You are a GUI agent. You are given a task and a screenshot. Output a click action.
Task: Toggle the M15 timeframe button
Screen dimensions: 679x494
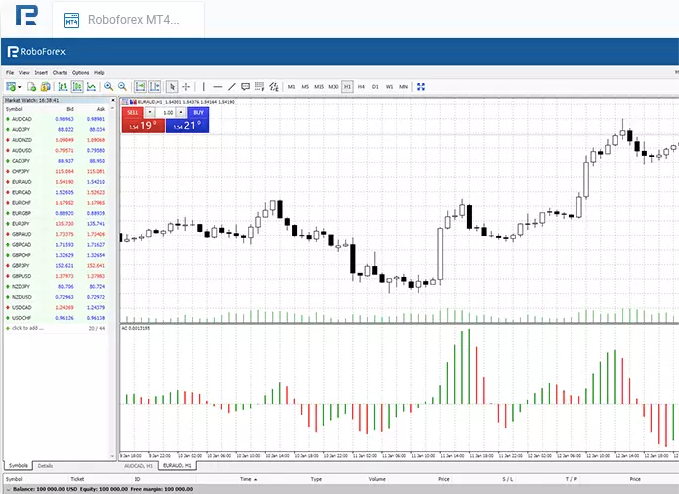pyautogui.click(x=319, y=87)
